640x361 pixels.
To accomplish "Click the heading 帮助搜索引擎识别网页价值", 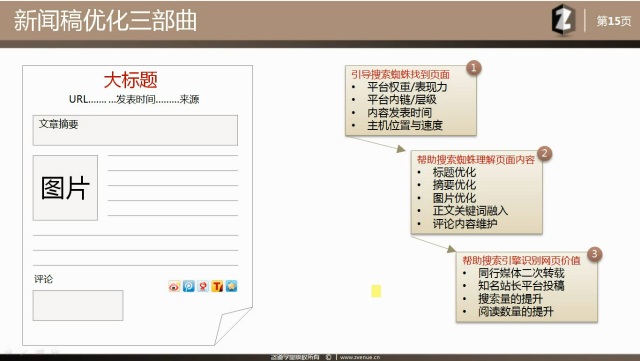I will click(521, 260).
